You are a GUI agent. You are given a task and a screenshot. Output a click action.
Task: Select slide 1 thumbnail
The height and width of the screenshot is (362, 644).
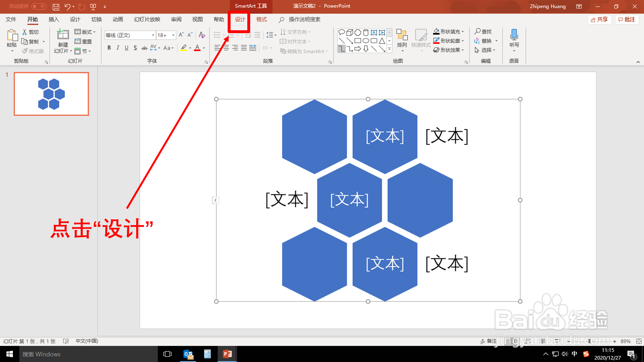coord(51,94)
